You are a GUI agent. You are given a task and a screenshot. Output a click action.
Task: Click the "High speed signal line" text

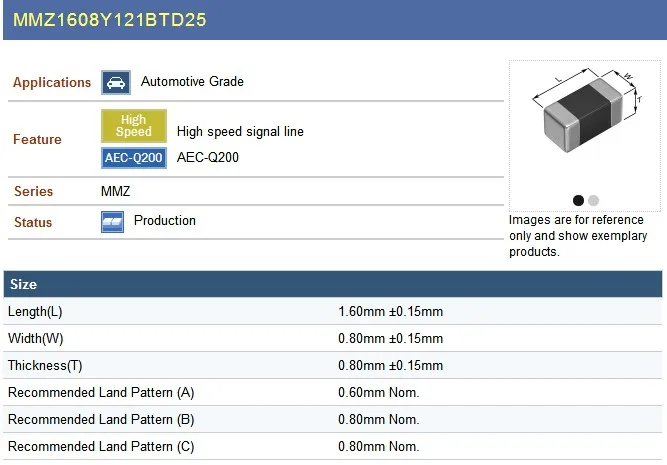click(240, 132)
